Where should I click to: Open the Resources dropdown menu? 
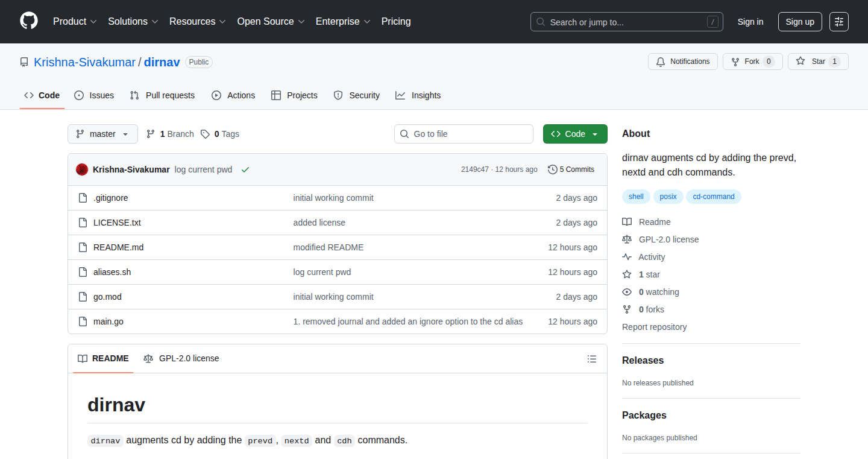click(x=198, y=22)
